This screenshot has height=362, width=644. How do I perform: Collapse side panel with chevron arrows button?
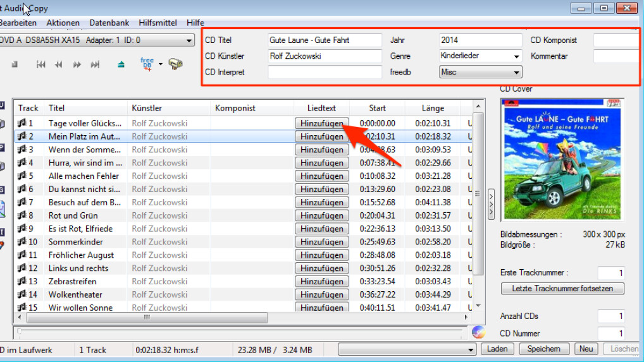coord(491,204)
